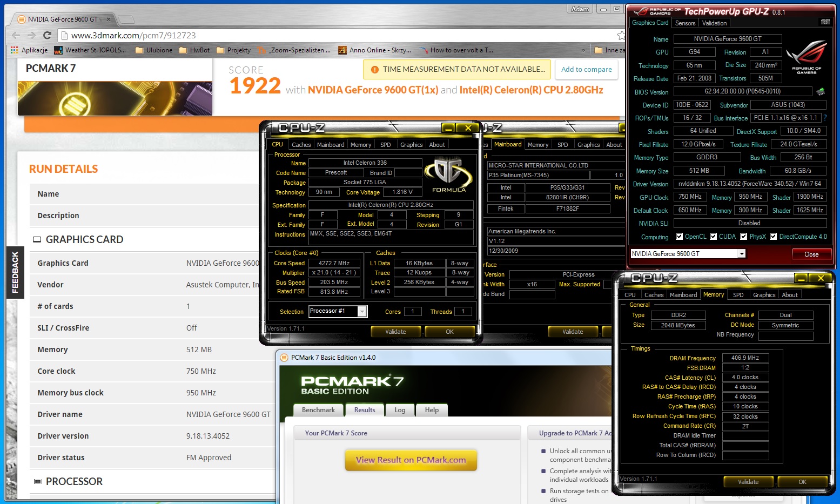Select the Help tab in PCMark 7

coord(432,410)
